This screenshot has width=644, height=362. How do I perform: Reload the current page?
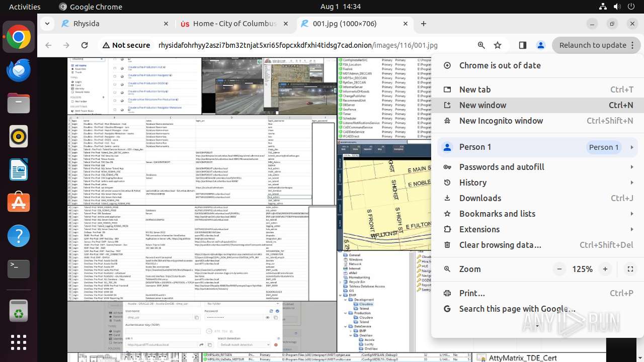pos(85,45)
